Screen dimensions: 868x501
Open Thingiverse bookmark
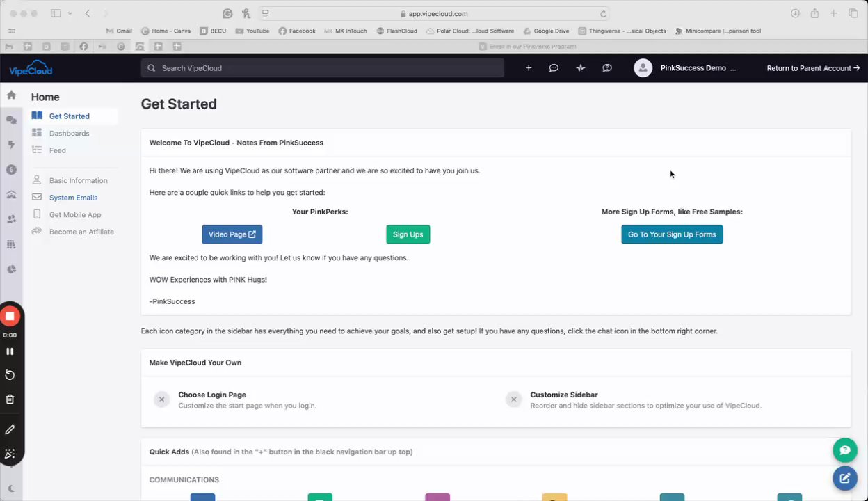click(622, 31)
